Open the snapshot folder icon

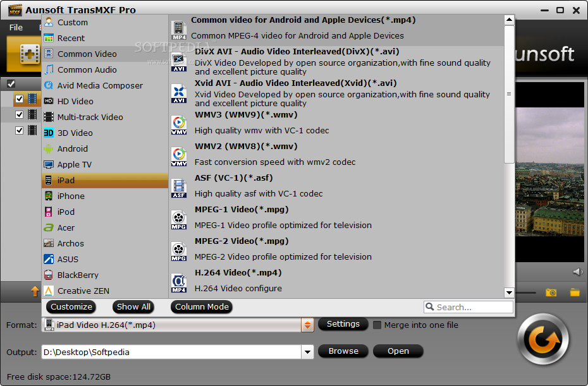[x=575, y=293]
